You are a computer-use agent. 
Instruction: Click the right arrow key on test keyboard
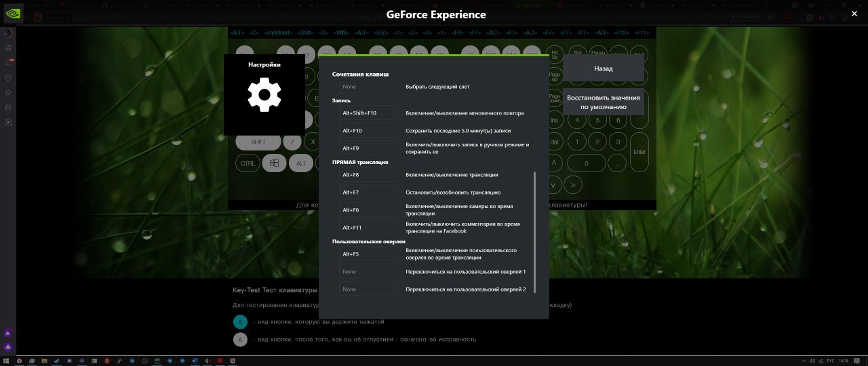coord(573,184)
